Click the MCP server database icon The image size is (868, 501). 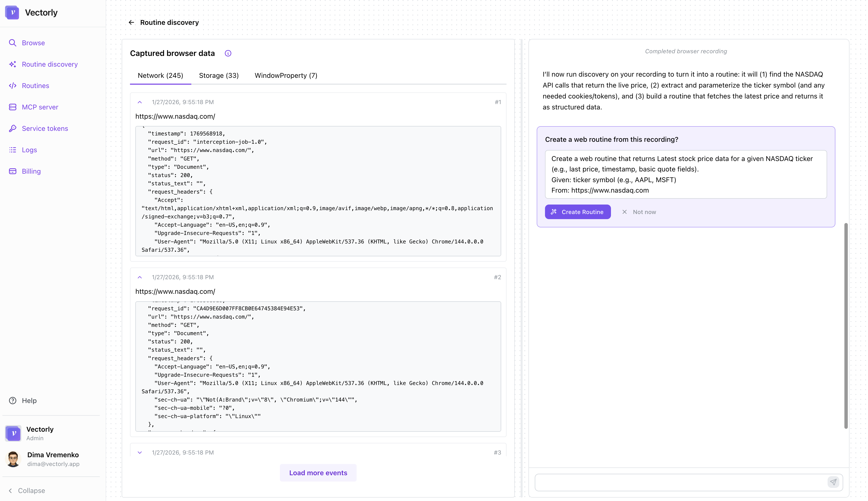[x=13, y=107]
